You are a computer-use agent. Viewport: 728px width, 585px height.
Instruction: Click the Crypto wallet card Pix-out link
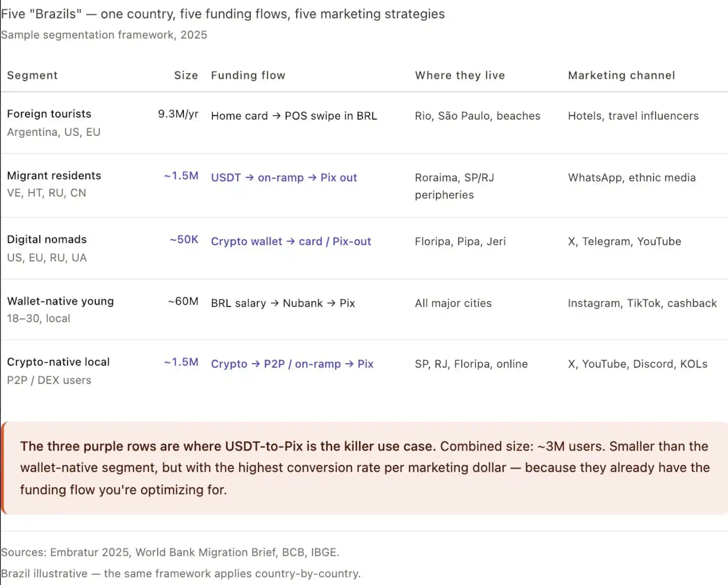[291, 241]
